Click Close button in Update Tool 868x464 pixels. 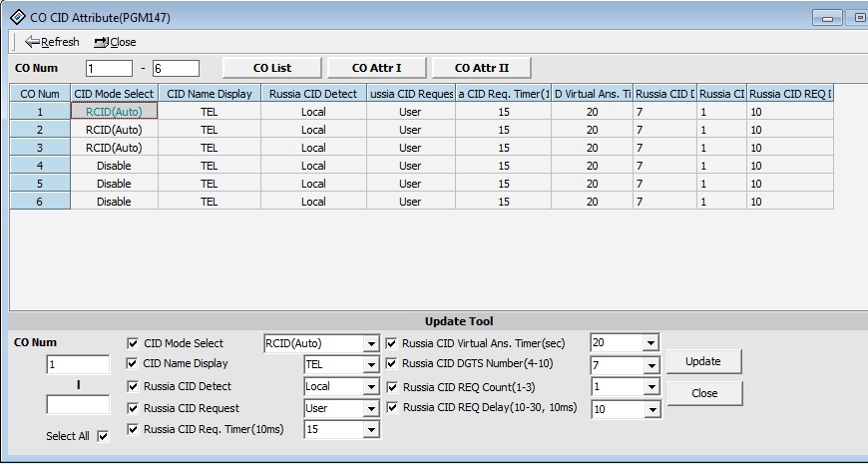point(704,393)
